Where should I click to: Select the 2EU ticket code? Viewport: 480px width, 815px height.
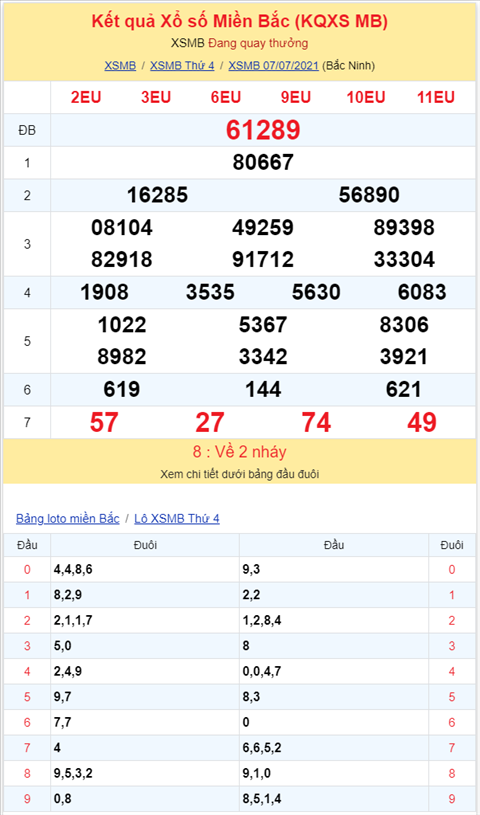(x=86, y=97)
